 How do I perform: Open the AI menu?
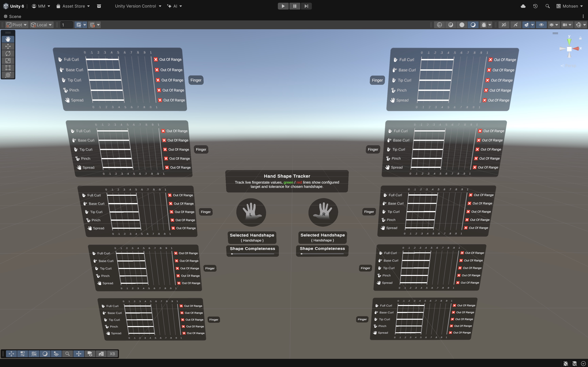[174, 6]
